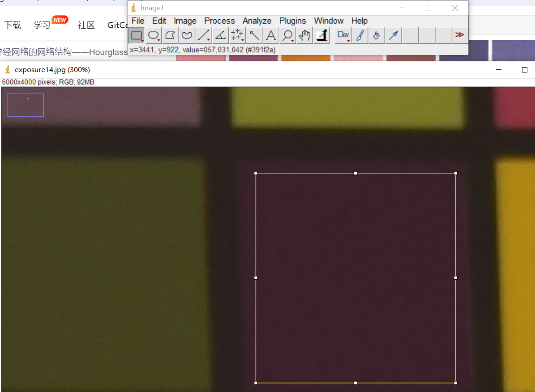Image resolution: width=535 pixels, height=392 pixels.
Task: Choose the Multi-point tool
Action: (x=237, y=35)
